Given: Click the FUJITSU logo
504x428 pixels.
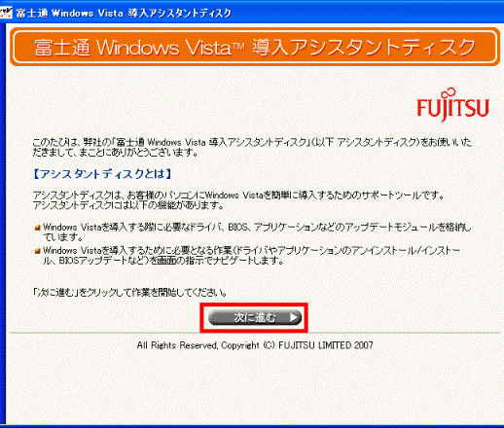Looking at the screenshot, I should [452, 105].
